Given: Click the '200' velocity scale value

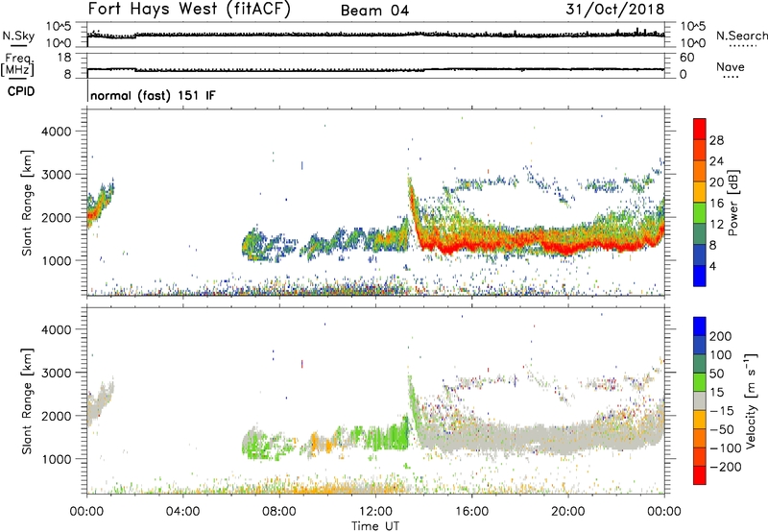Looking at the screenshot, I should pyautogui.click(x=721, y=336).
